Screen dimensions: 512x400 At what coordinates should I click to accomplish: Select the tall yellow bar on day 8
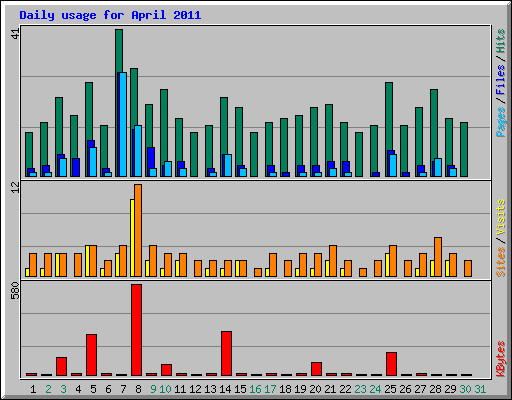click(x=132, y=238)
